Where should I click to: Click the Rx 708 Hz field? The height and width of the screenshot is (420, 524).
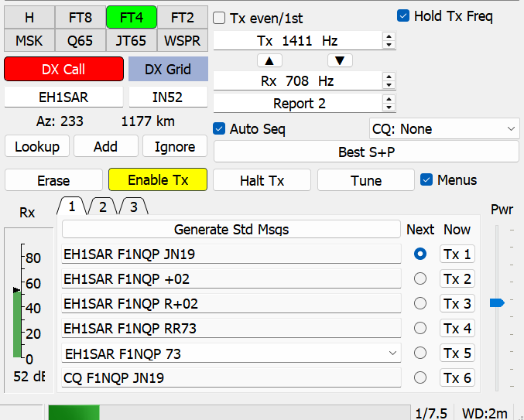pos(298,80)
